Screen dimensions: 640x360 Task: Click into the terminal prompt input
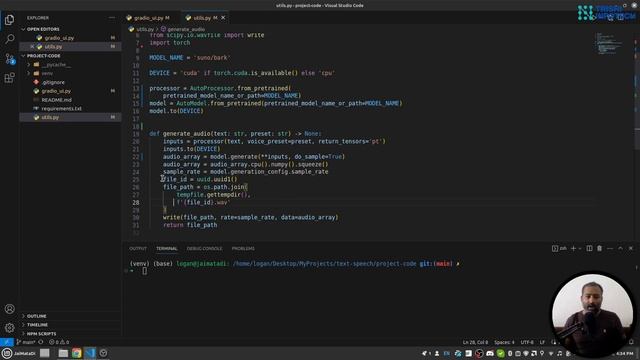[x=144, y=271]
